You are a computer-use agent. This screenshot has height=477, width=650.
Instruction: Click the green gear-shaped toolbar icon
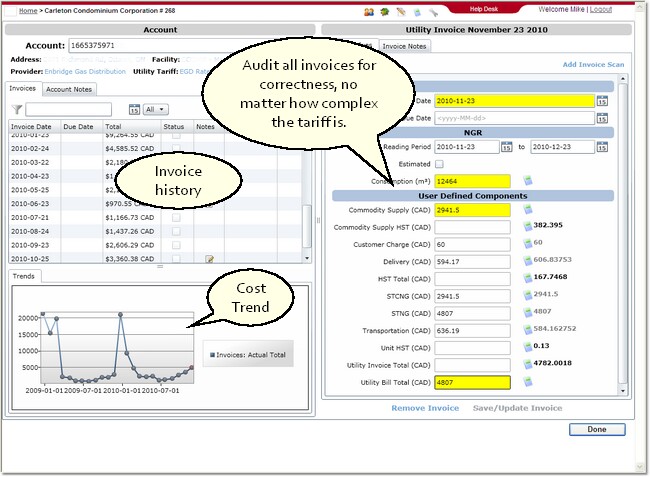tap(385, 12)
